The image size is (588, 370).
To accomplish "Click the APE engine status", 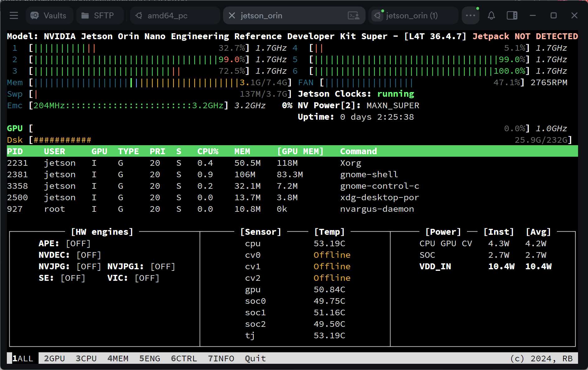I will click(x=78, y=243).
